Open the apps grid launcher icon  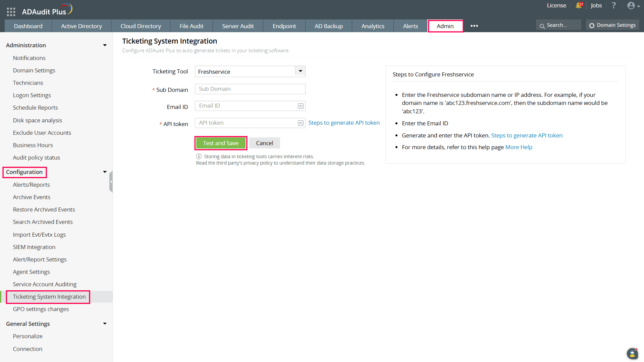tap(11, 12)
